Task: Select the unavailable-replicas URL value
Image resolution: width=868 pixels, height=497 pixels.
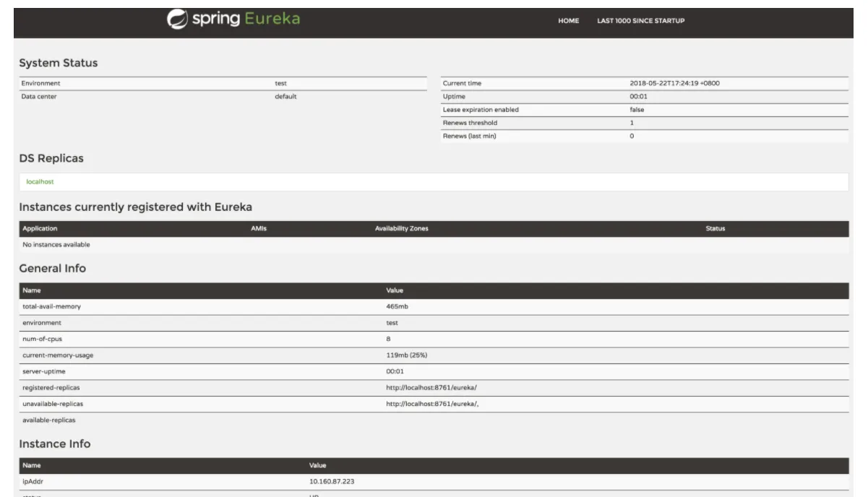Action: [433, 403]
